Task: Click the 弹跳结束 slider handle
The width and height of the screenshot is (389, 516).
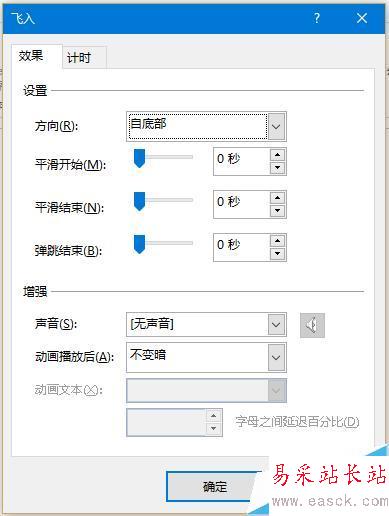Action: tap(139, 244)
